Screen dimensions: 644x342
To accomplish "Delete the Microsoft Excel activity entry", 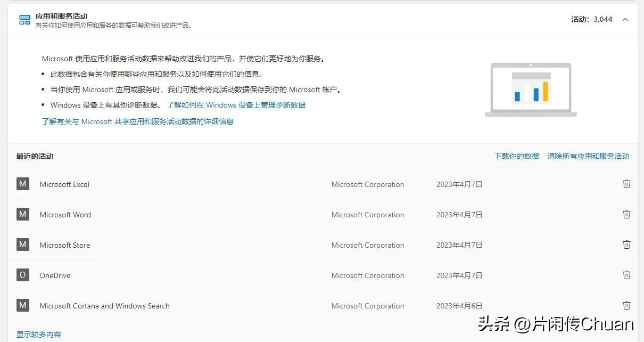I will (626, 184).
